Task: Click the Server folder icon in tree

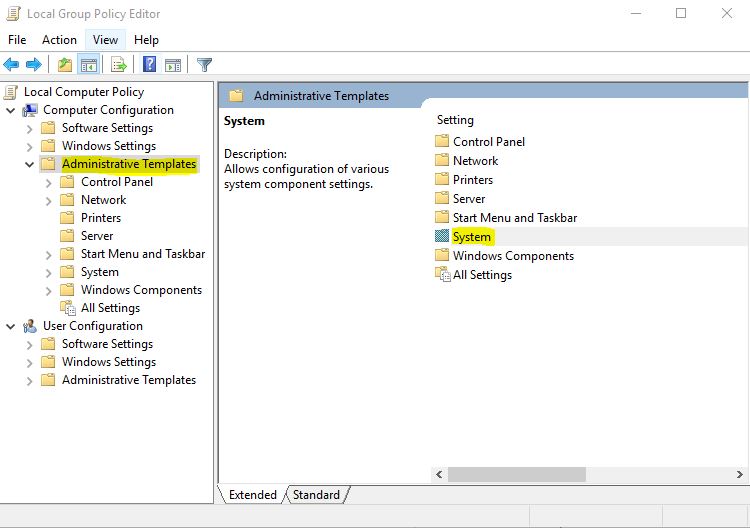Action: pos(67,236)
